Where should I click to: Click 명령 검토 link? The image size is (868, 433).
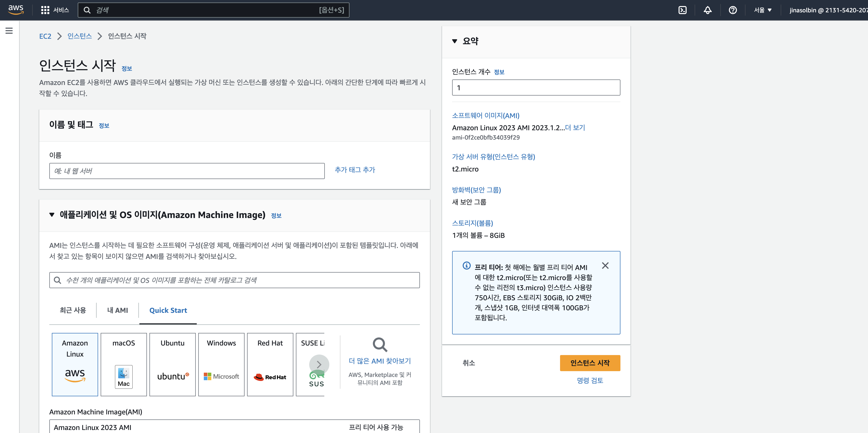point(590,380)
